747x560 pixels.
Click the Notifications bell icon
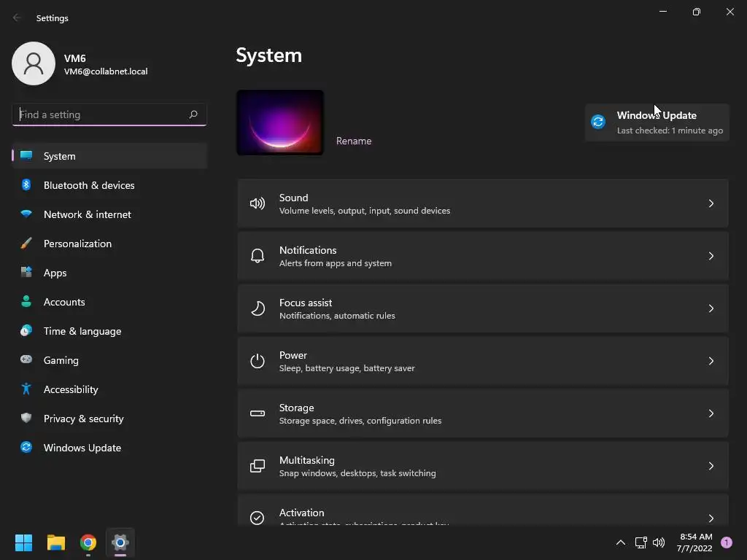coord(258,256)
